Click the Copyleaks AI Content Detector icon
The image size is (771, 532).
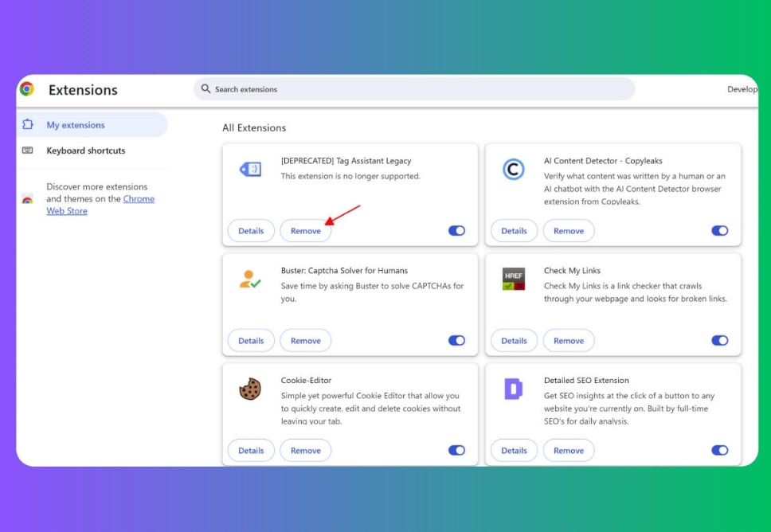click(514, 169)
